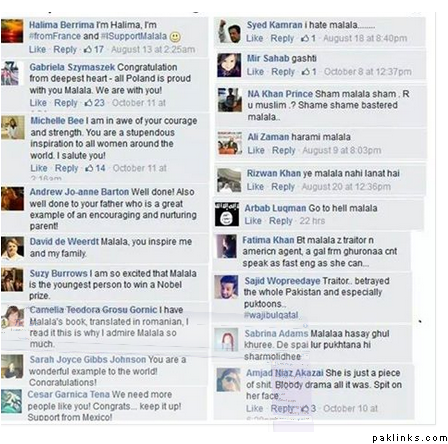Click the thumbs-up icon on Michelle Bee's comment
The image size is (448, 444).
(89, 168)
